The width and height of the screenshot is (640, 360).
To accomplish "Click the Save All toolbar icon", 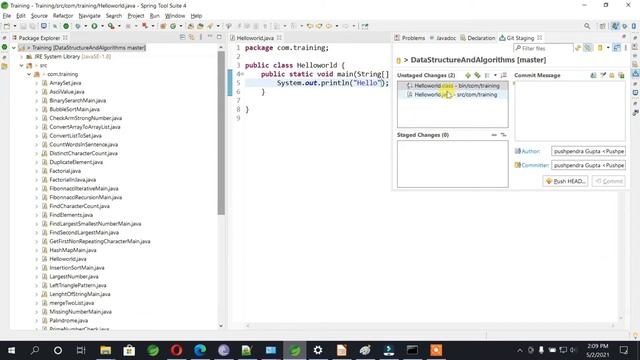I will tap(31, 26).
